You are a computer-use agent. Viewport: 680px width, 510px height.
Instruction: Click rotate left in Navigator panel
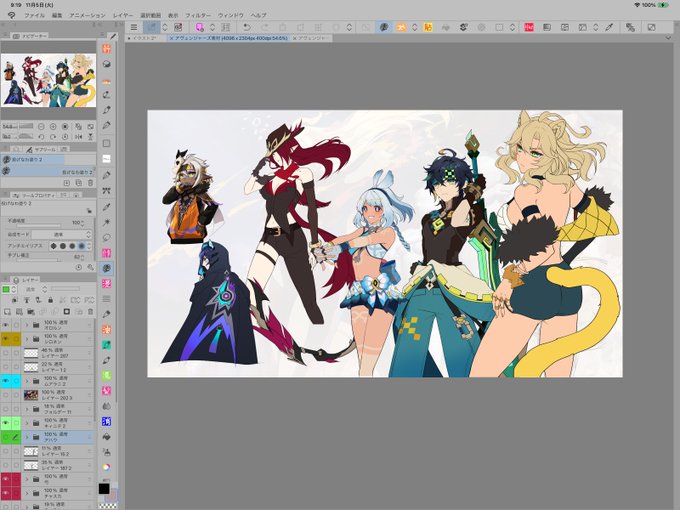tap(41, 137)
